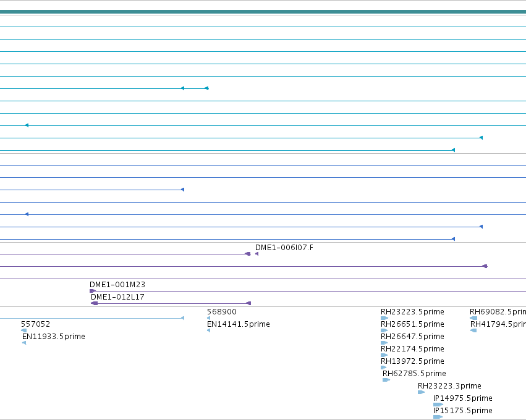
Task: Click the 557052 feature label
Action: click(x=36, y=324)
